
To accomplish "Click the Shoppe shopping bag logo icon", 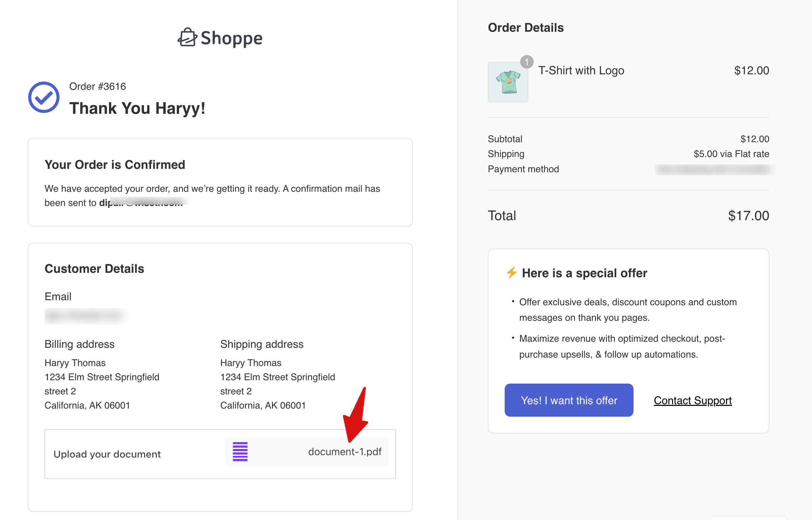I will coord(187,38).
